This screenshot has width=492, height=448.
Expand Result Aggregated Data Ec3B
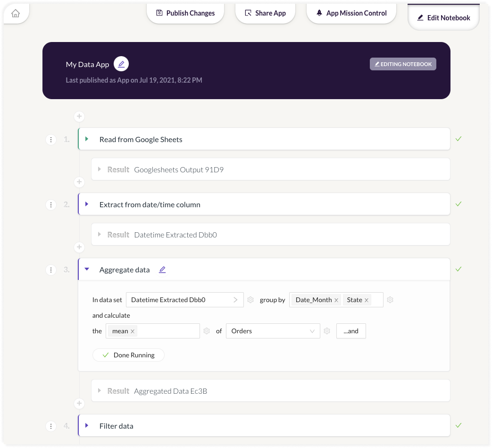coord(100,390)
